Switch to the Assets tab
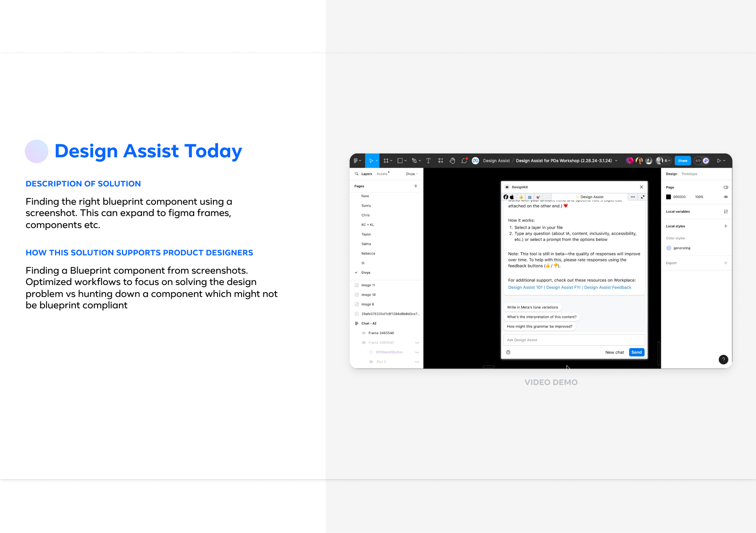756x533 pixels. 382,174
